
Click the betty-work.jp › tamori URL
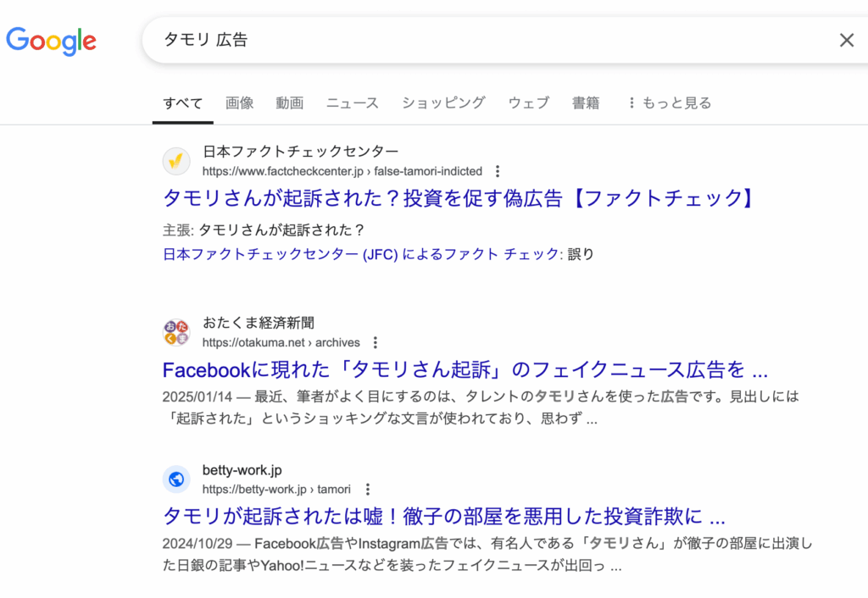coord(276,490)
